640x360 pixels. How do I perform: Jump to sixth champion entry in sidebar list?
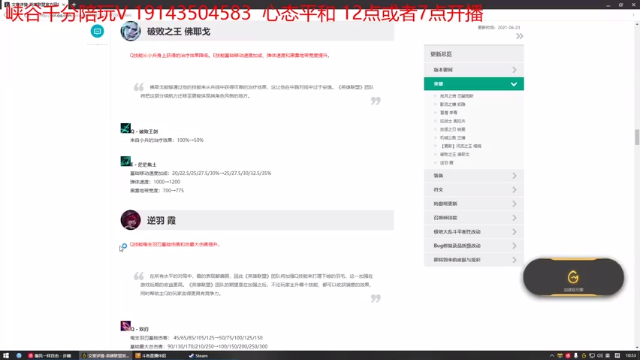point(453,138)
